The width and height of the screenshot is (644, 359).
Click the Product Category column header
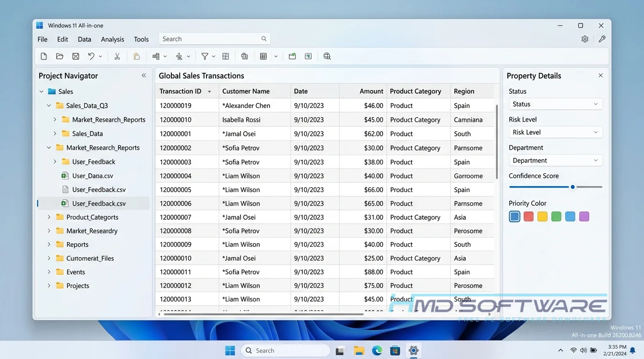(x=419, y=91)
